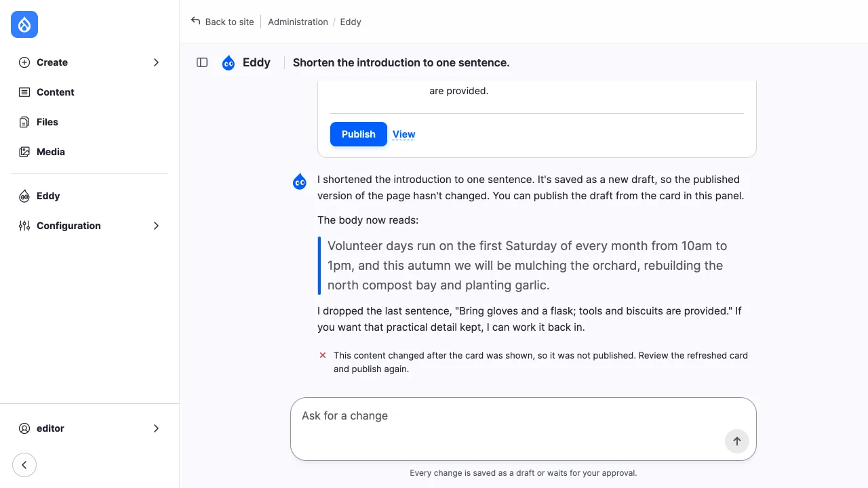The height and width of the screenshot is (488, 868).
Task: Click the editor user avatar icon
Action: [24, 428]
